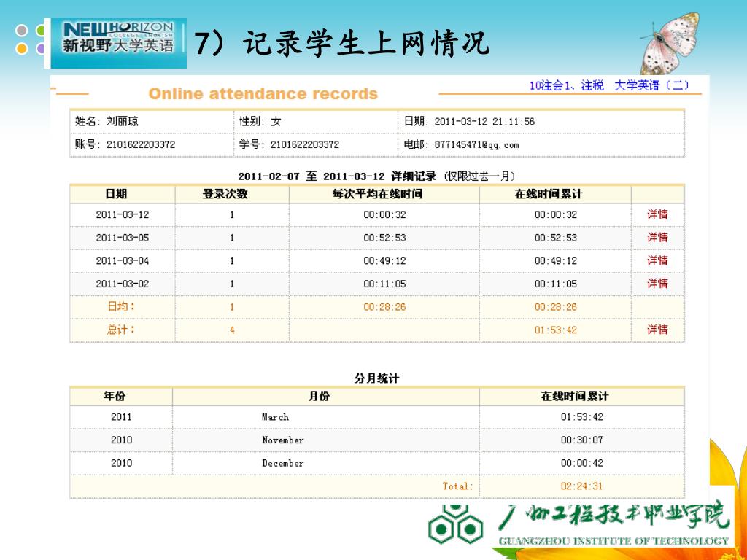Click the 账号 field 2101622203372
The width and height of the screenshot is (747, 560).
click(x=141, y=145)
